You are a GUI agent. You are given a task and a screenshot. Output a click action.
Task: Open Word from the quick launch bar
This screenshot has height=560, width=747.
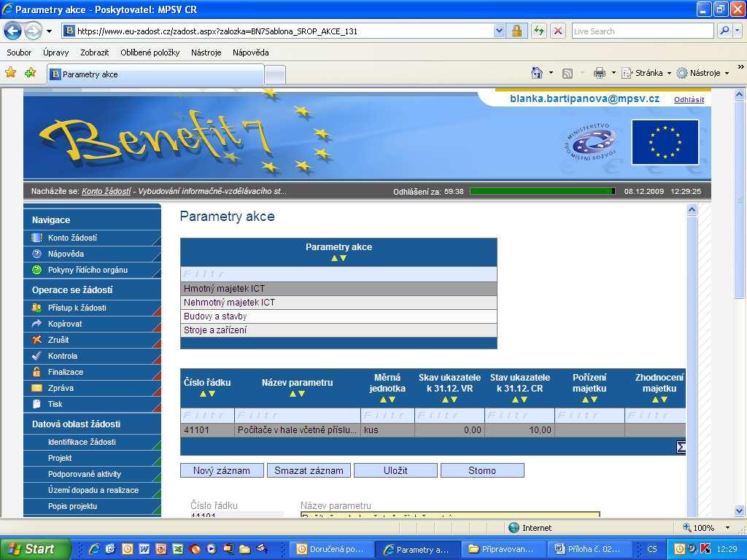tap(144, 549)
